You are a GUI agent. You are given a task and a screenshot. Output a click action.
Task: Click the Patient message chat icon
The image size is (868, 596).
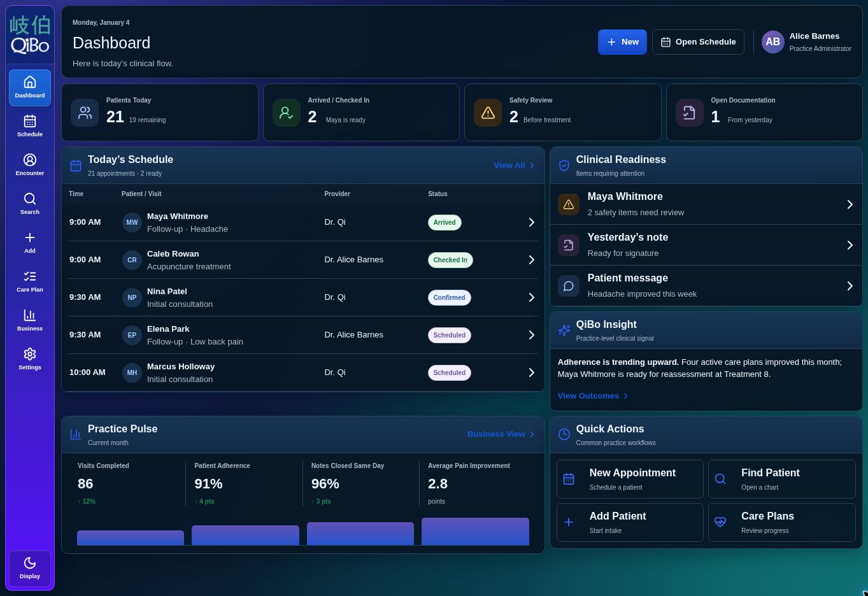(x=569, y=286)
